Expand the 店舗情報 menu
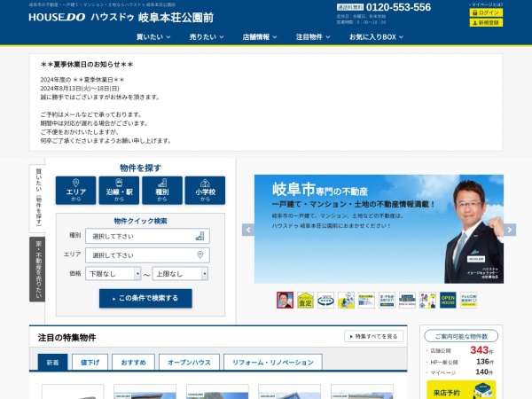This screenshot has width=532, height=399. [x=260, y=37]
